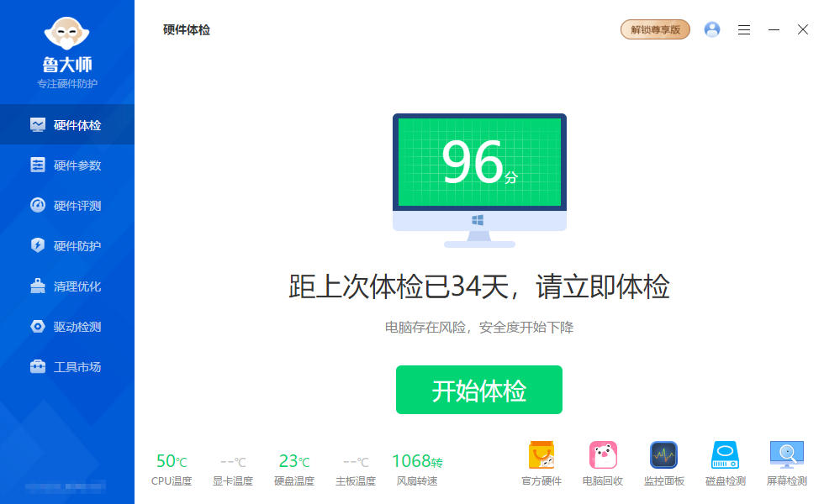Click the 驱动检测 hexagon icon
This screenshot has width=824, height=504.
tap(38, 327)
